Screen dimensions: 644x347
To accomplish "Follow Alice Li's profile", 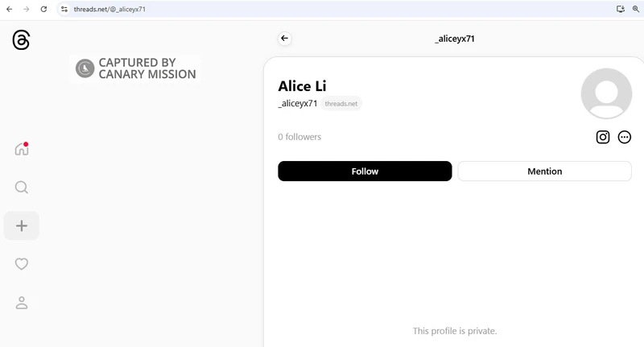I will tap(365, 171).
